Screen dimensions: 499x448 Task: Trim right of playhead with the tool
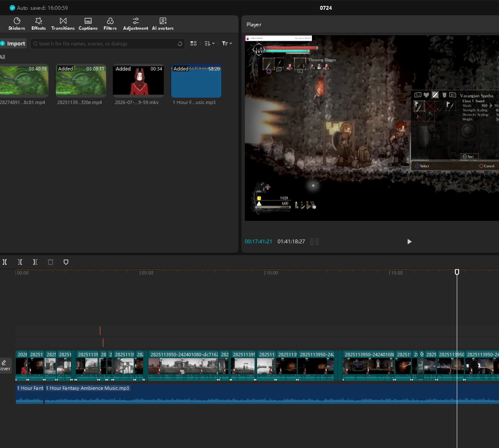pos(35,262)
